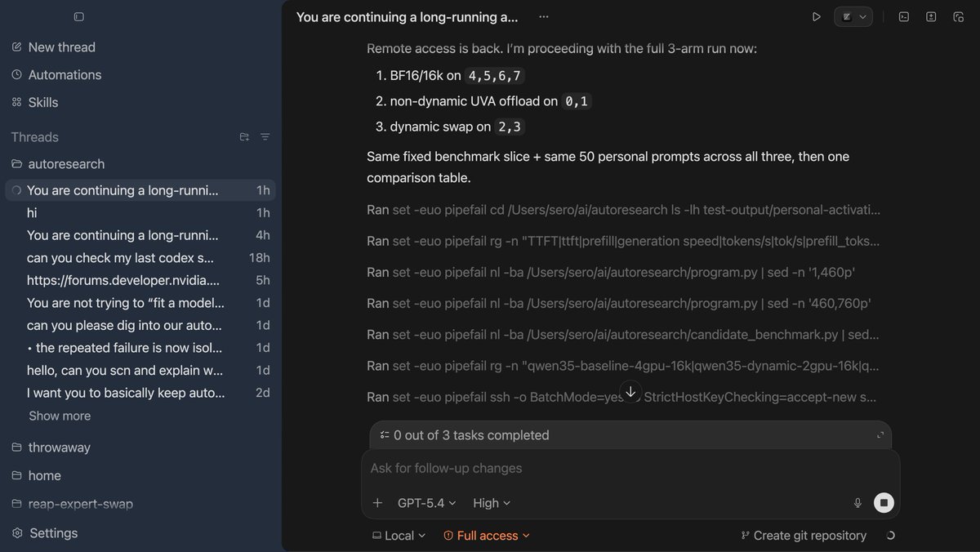Viewport: 980px width, 552px height.
Task: Click the New thread compose icon
Action: 17,47
